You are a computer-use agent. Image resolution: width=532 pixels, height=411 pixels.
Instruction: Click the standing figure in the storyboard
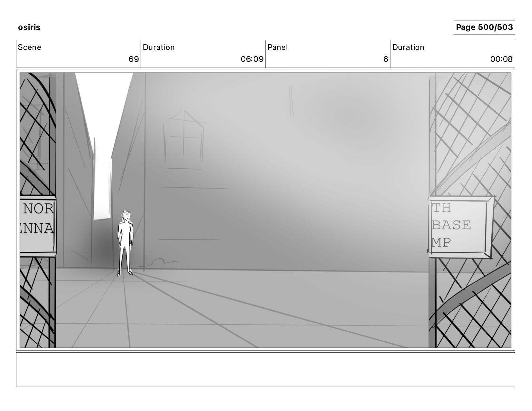tap(125, 243)
